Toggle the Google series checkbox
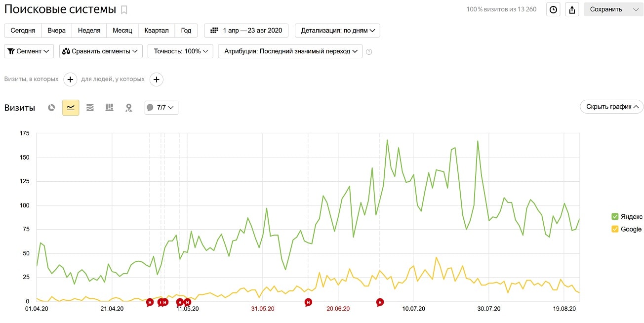The image size is (644, 323). (615, 229)
